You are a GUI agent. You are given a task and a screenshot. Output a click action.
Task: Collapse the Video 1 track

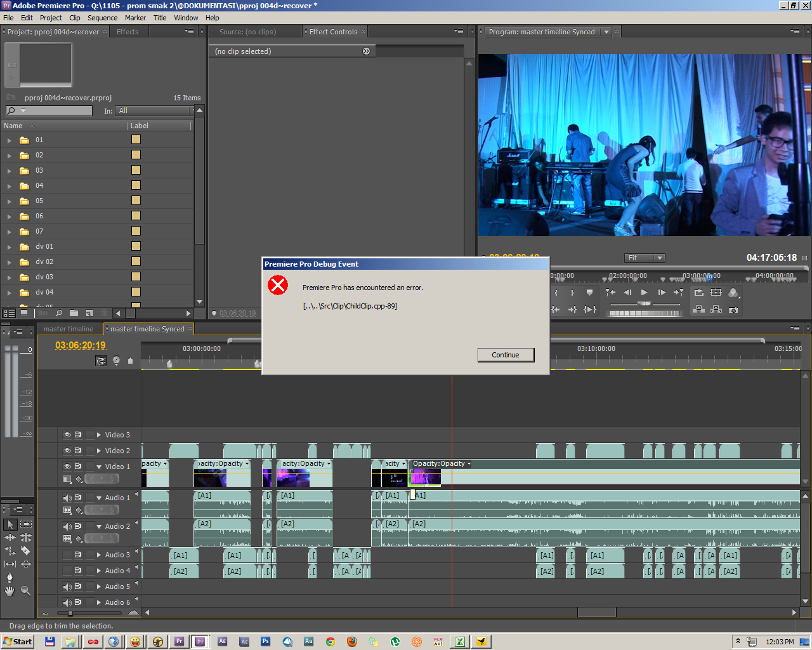(x=99, y=467)
